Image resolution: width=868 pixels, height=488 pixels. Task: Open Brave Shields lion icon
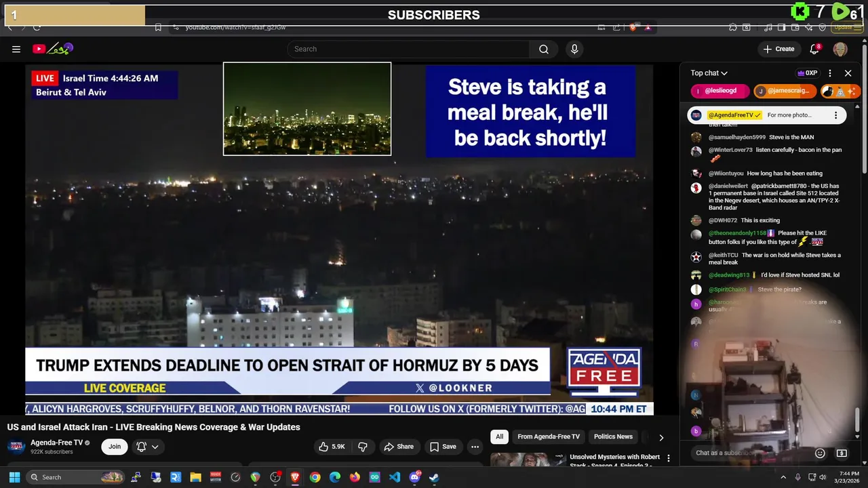633,27
